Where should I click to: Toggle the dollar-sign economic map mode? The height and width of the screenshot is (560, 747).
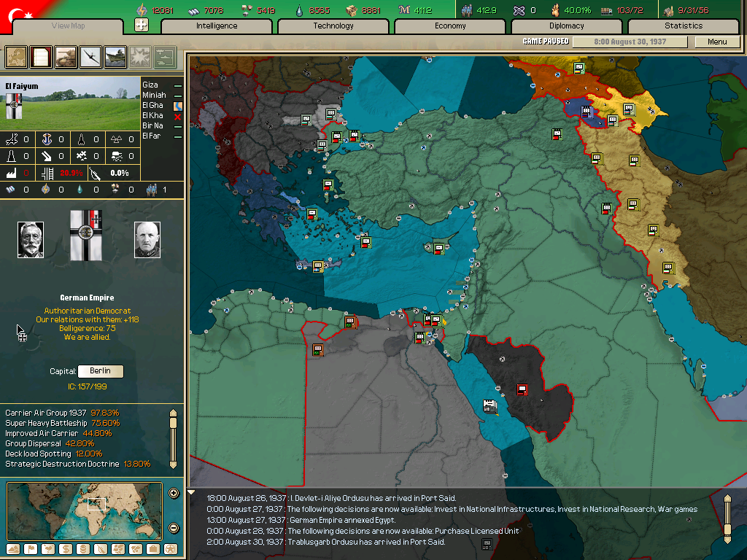pos(65,548)
